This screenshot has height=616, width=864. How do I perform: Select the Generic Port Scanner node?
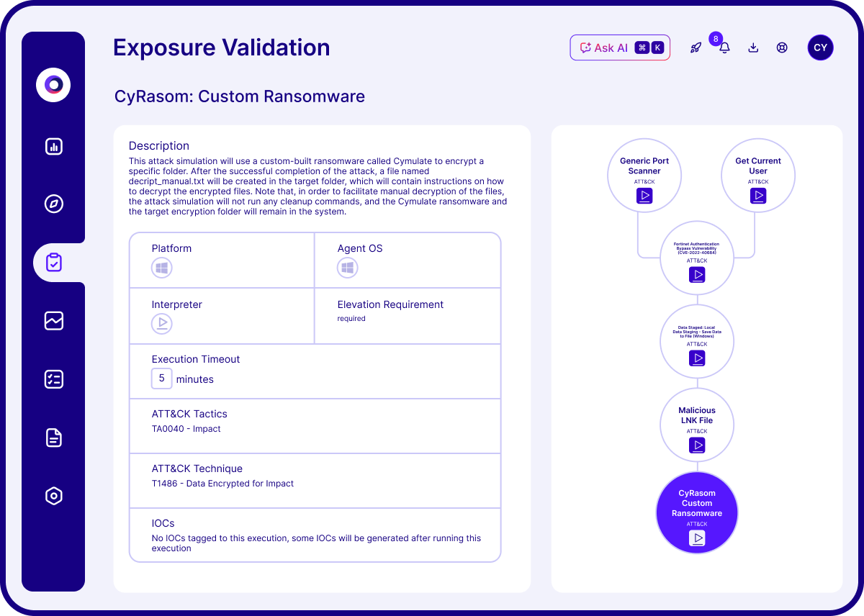644,176
